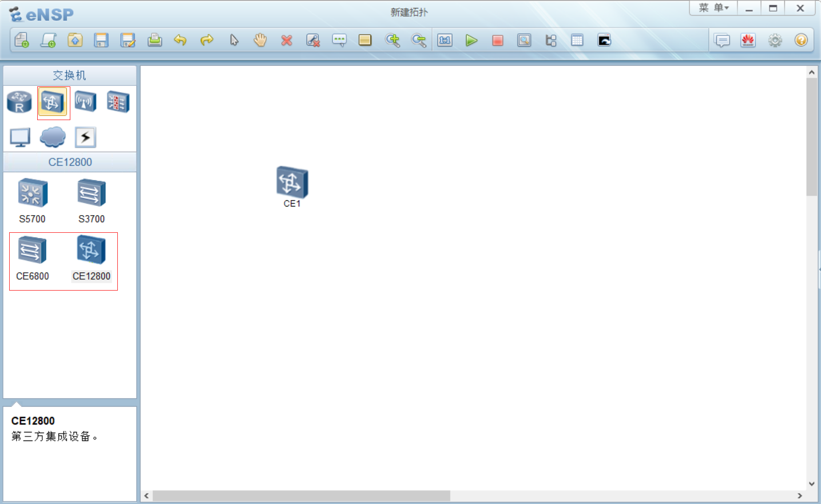The height and width of the screenshot is (504, 821).
Task: Open the Huawei website icon
Action: click(x=748, y=40)
